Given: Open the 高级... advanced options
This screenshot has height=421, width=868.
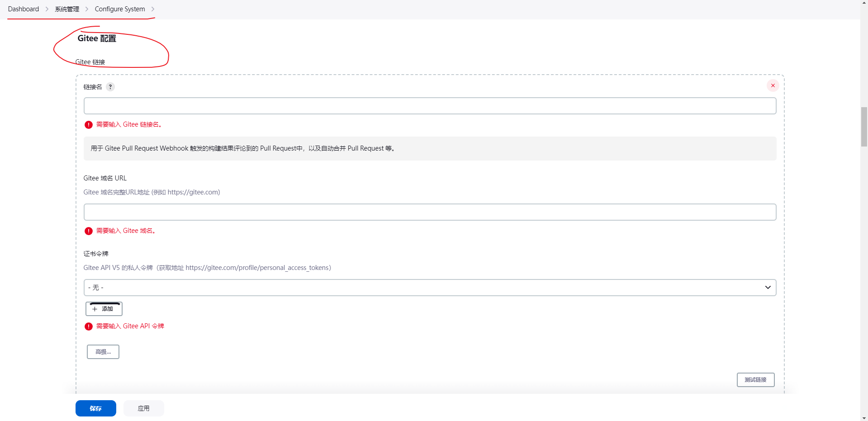Looking at the screenshot, I should tap(103, 352).
